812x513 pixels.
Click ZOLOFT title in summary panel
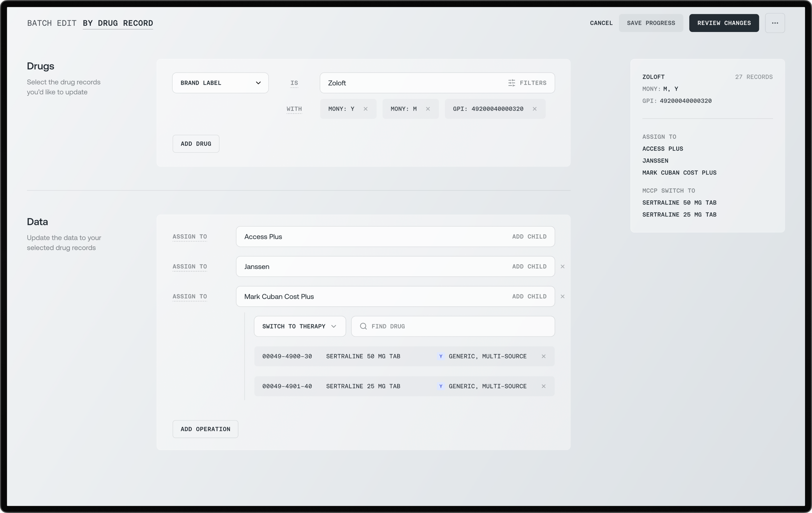click(x=653, y=77)
